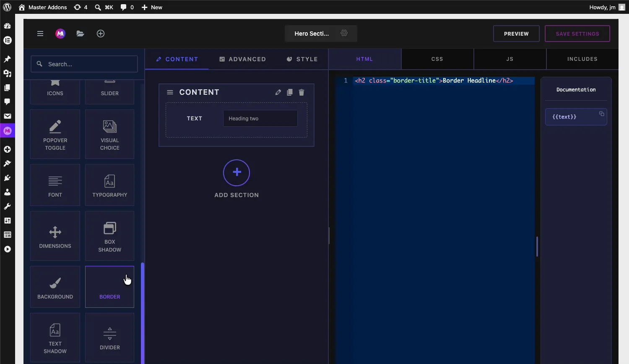
Task: Click the Master Addons round logo
Action: (x=60, y=34)
